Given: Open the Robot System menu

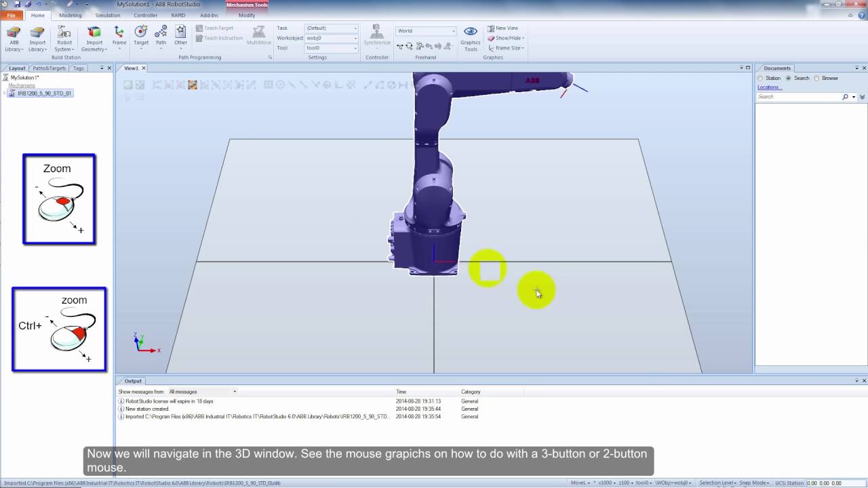Looking at the screenshot, I should tap(64, 39).
